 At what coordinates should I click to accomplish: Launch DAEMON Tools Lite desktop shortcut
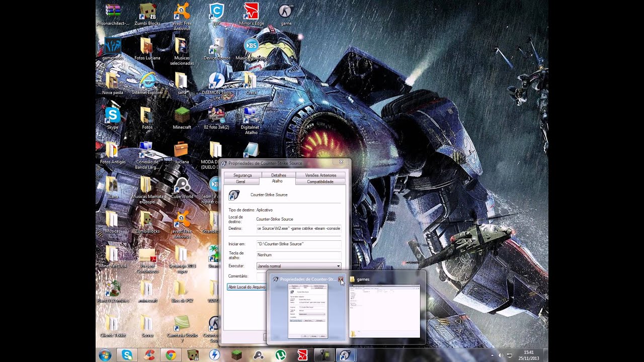point(216,86)
